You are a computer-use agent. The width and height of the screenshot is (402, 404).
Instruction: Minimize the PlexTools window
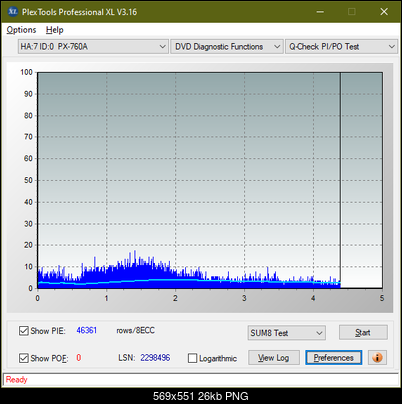(x=320, y=12)
